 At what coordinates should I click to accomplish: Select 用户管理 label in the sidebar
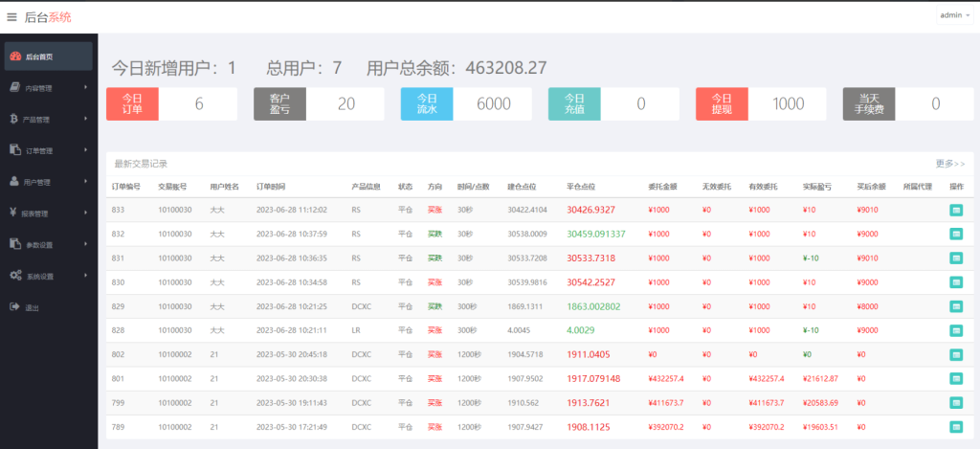[37, 182]
